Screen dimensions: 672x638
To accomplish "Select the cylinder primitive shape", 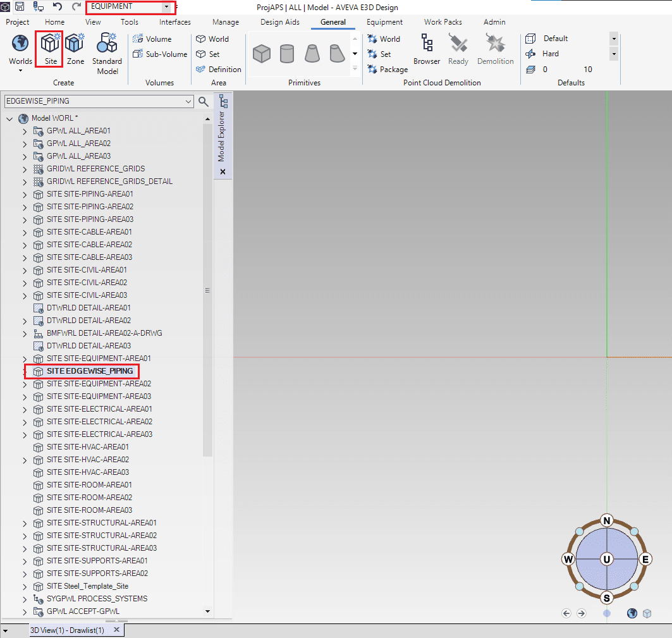I will (x=286, y=53).
